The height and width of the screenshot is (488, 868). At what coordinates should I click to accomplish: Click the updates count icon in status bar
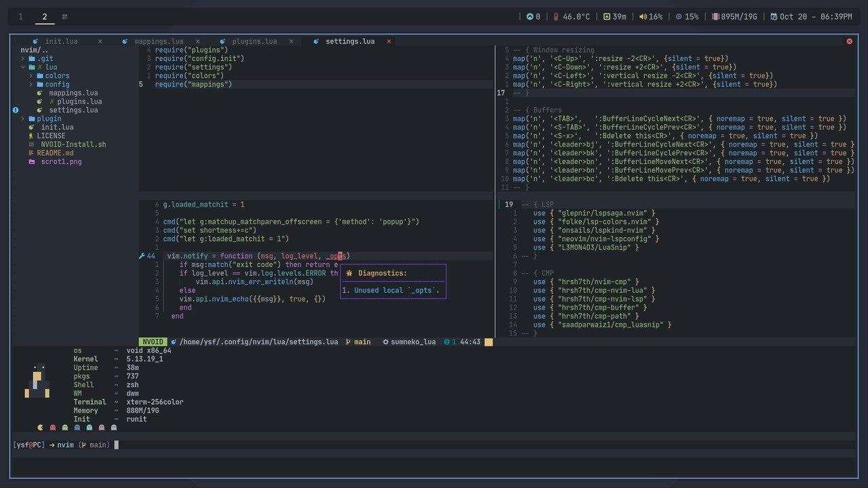click(x=530, y=16)
